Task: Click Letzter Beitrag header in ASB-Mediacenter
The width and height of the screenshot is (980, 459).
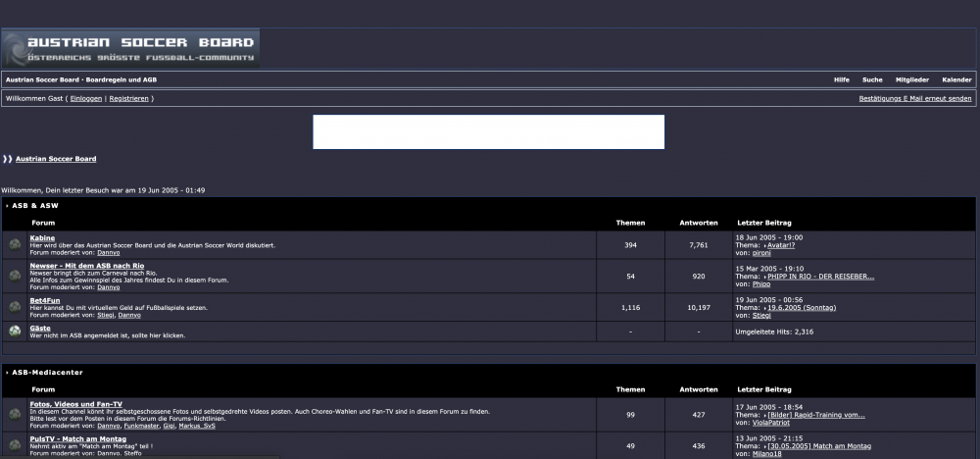Action: pyautogui.click(x=764, y=389)
